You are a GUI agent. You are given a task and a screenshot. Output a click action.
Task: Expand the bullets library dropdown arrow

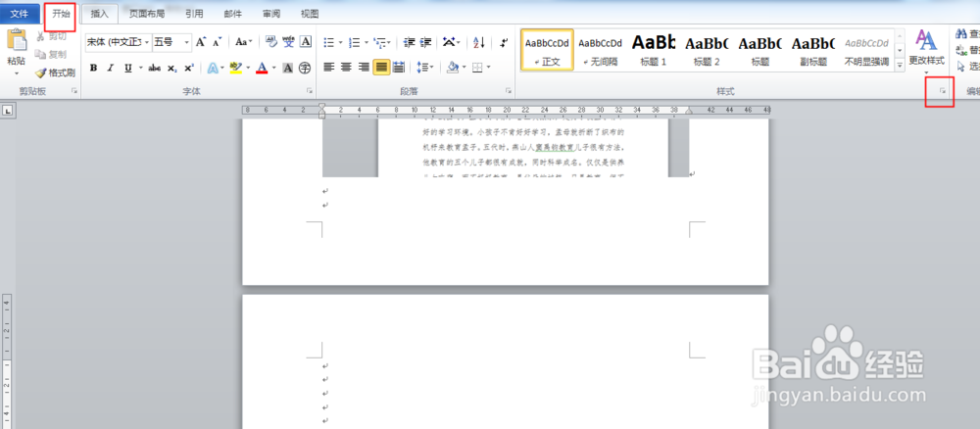pos(341,42)
